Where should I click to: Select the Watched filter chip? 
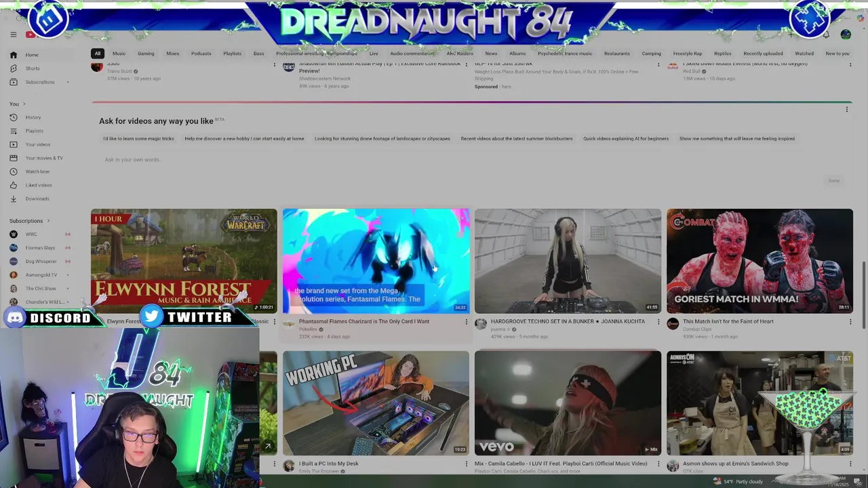[804, 54]
